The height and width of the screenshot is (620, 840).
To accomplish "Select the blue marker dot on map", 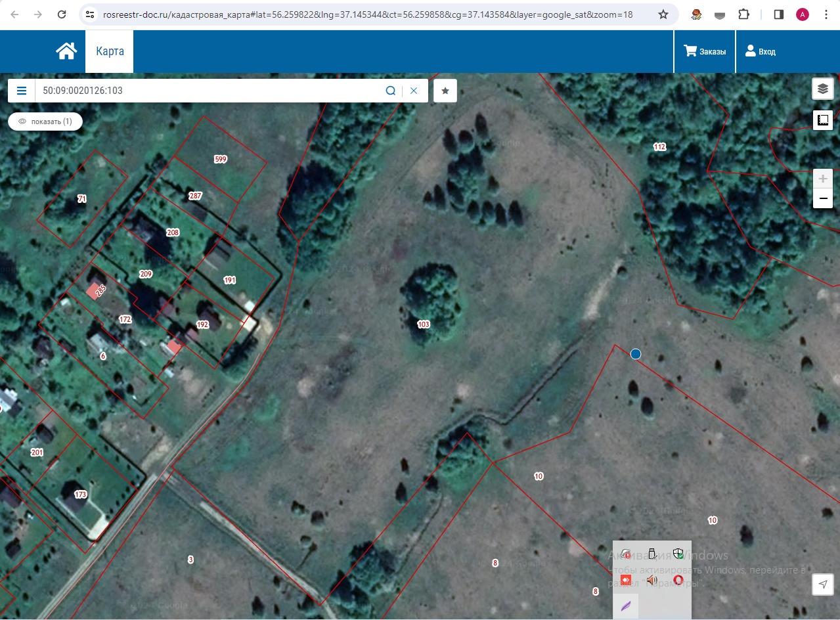I will [636, 354].
